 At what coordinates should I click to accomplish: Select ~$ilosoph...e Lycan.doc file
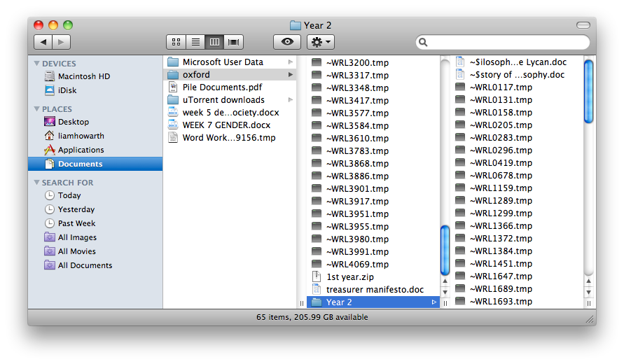(517, 62)
